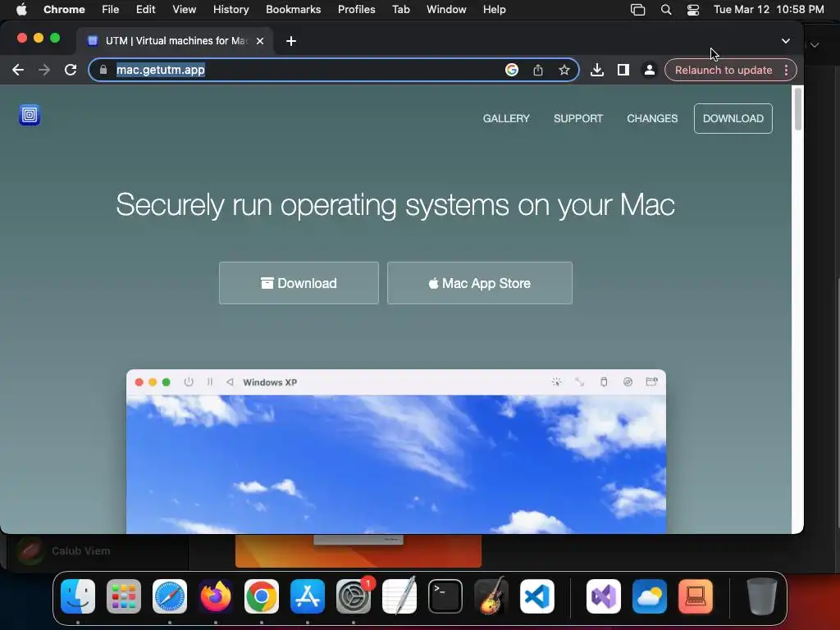Click Spotlight search icon in menu bar

[x=666, y=10]
